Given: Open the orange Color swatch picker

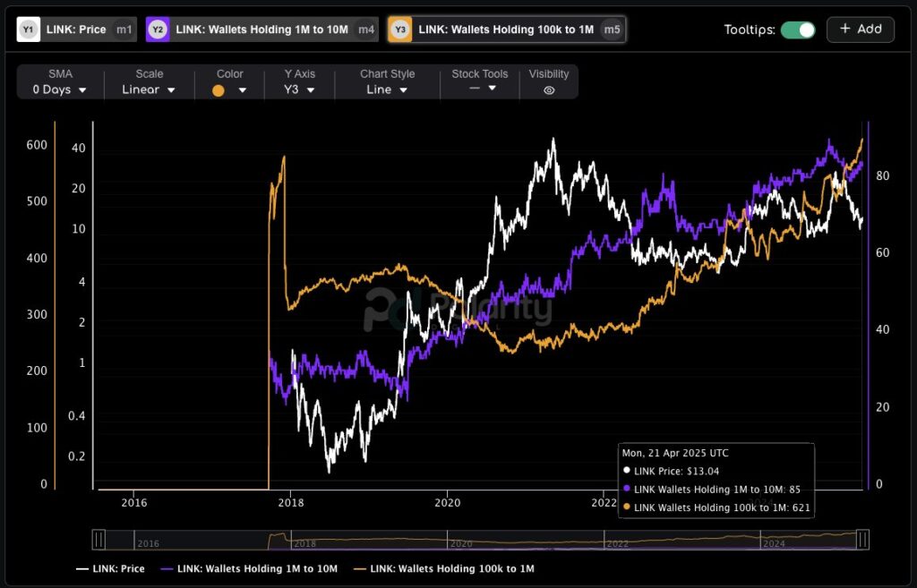Looking at the screenshot, I should coord(229,90).
